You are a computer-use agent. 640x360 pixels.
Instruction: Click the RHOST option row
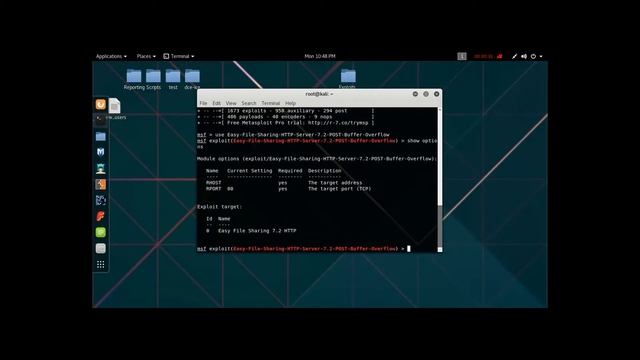pyautogui.click(x=284, y=183)
